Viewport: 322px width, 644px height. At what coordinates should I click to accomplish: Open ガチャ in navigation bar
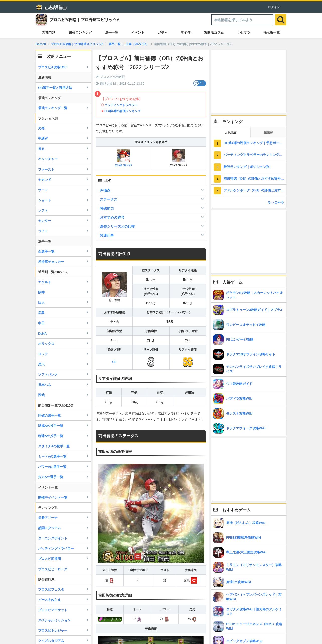163,33
